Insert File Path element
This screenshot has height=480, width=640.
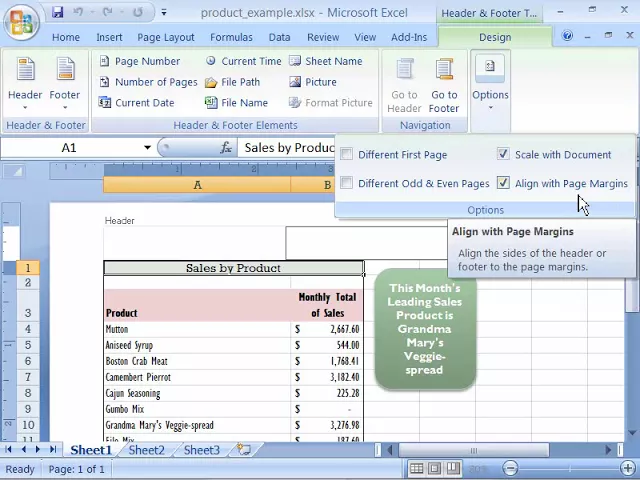tap(232, 82)
